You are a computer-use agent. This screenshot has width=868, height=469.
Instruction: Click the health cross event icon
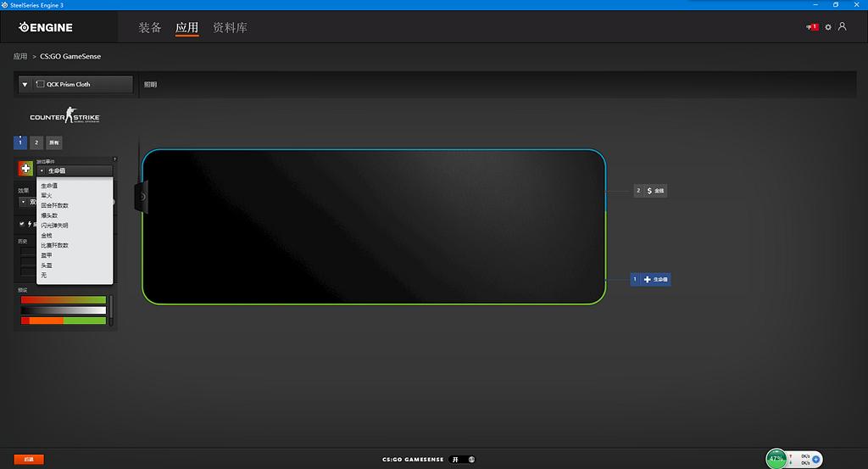coord(25,168)
